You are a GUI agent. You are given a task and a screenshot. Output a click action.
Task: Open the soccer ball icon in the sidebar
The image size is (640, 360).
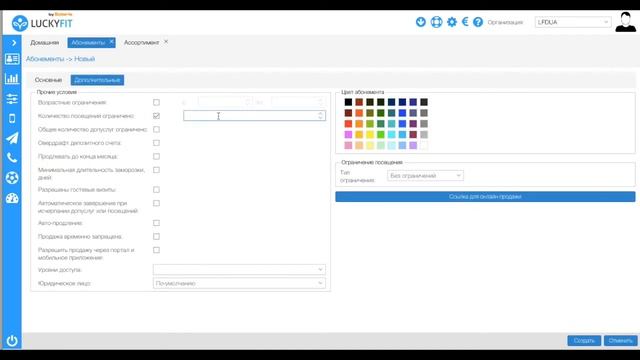[12, 178]
